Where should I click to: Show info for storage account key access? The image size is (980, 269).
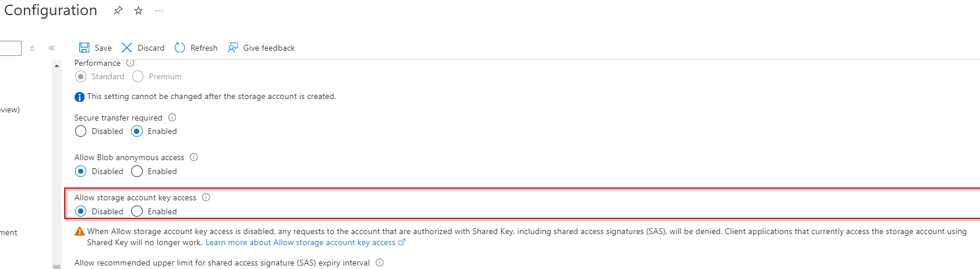click(206, 197)
